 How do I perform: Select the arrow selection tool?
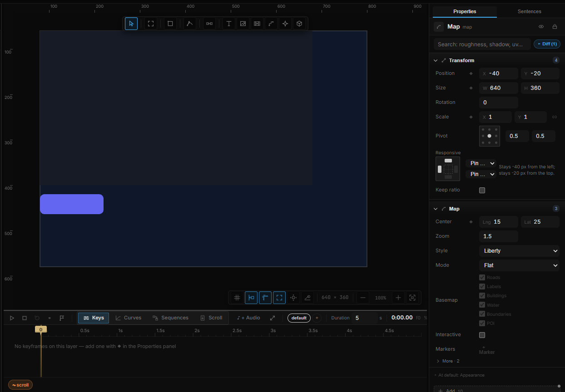coord(131,24)
